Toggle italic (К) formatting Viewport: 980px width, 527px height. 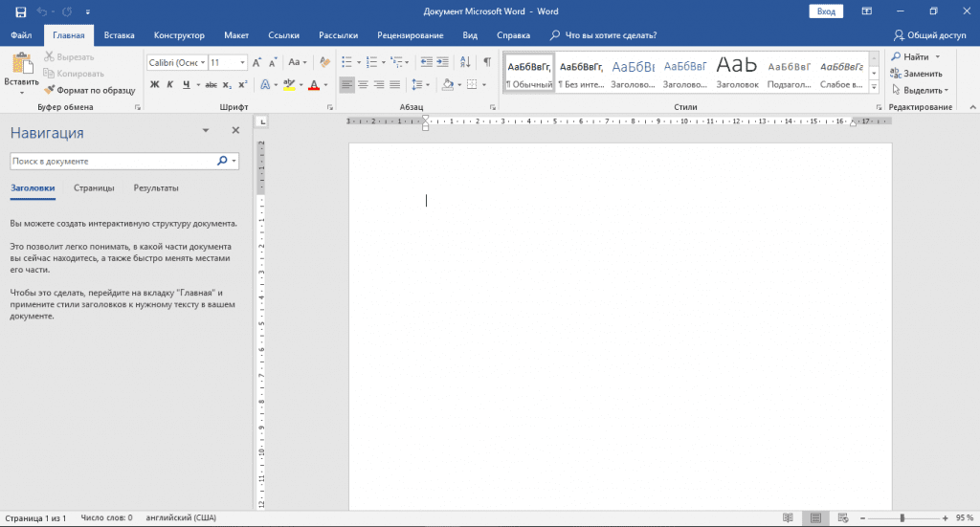169,84
